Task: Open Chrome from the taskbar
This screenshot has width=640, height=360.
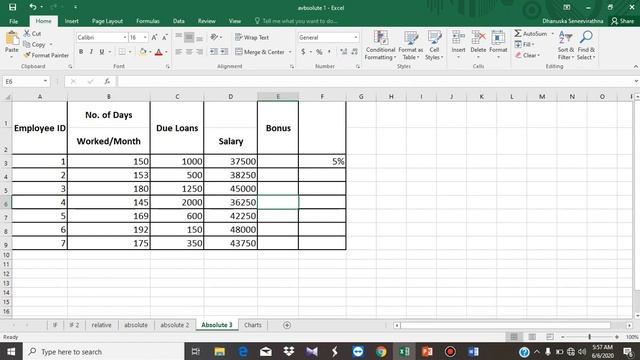Action: pos(381,351)
